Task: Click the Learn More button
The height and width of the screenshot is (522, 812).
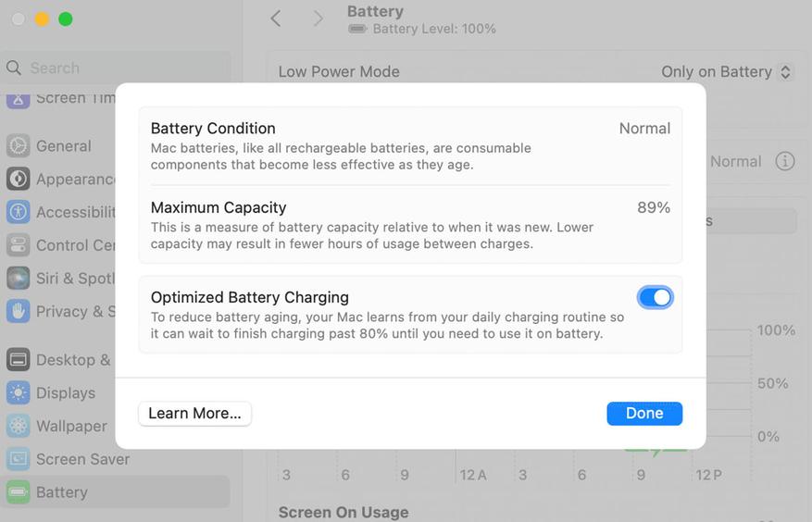Action: pyautogui.click(x=194, y=414)
